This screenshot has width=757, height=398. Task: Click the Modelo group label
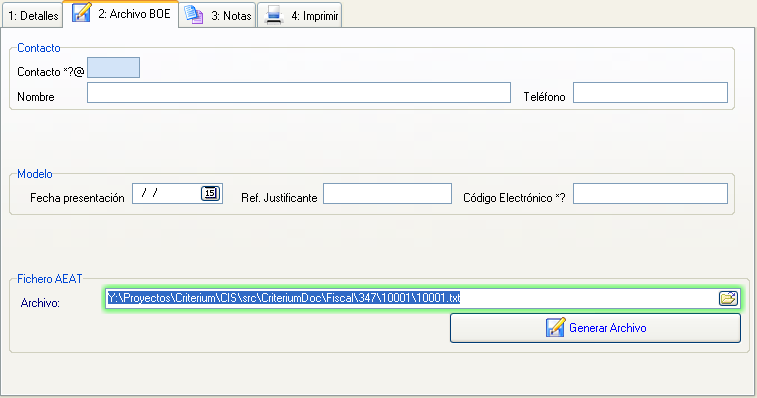[x=35, y=174]
